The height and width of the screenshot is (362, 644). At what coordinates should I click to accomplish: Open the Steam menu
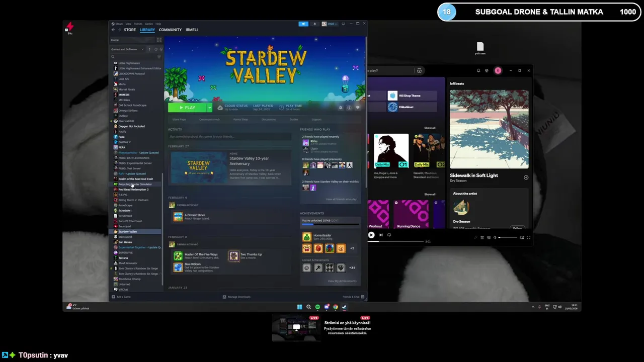(119, 24)
